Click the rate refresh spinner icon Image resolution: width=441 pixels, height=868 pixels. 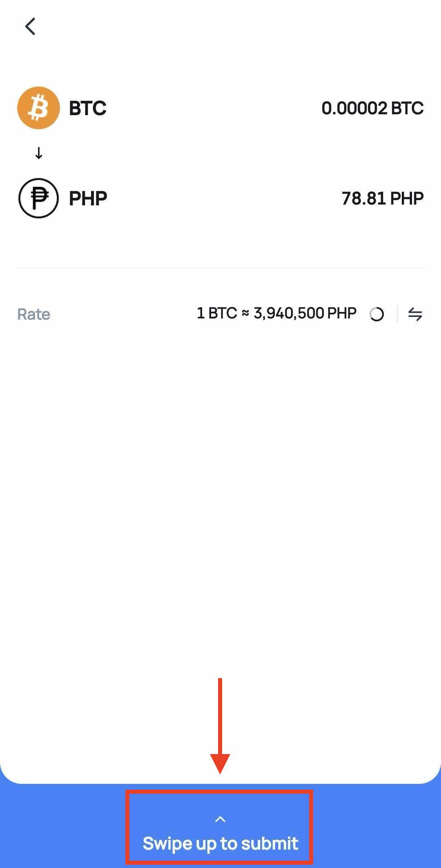(x=376, y=314)
